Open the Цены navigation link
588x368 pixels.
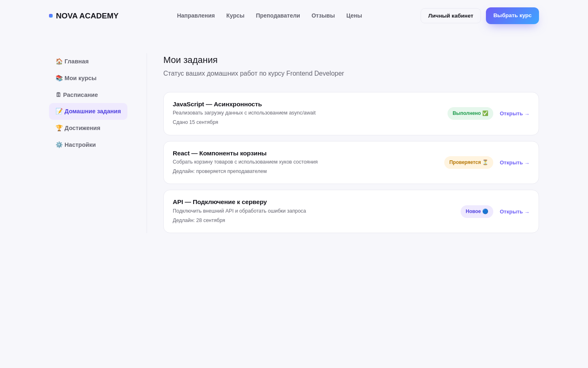(354, 16)
